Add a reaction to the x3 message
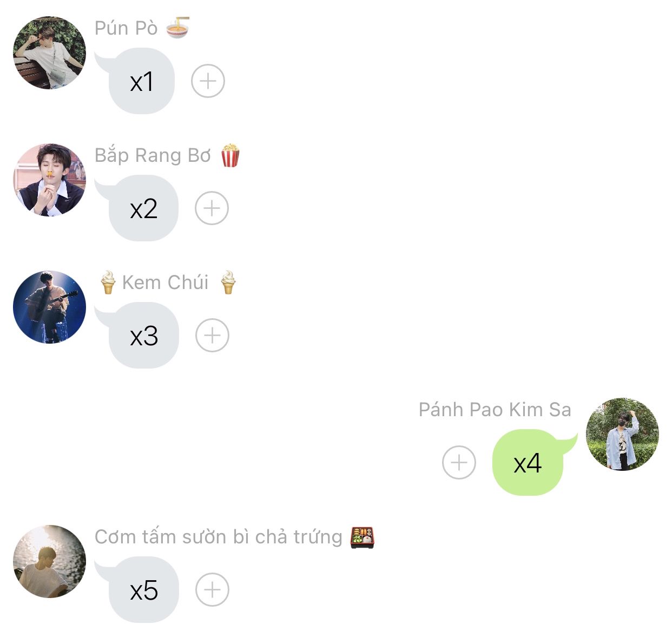 point(212,336)
